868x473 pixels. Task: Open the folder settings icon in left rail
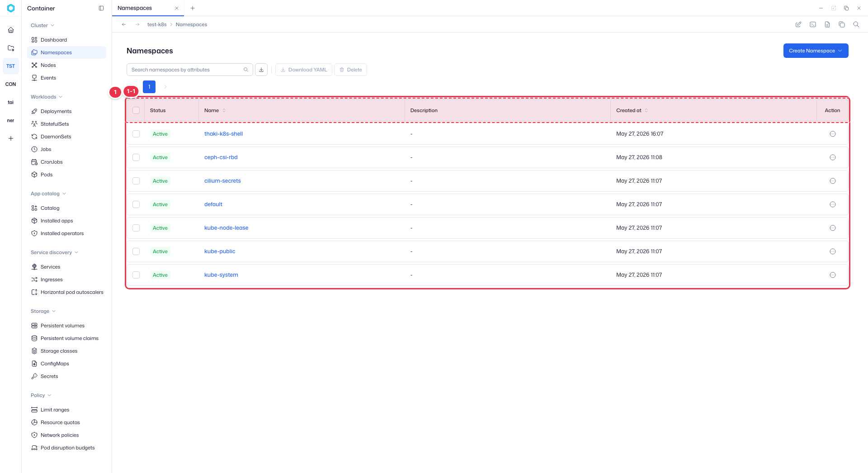tap(11, 48)
